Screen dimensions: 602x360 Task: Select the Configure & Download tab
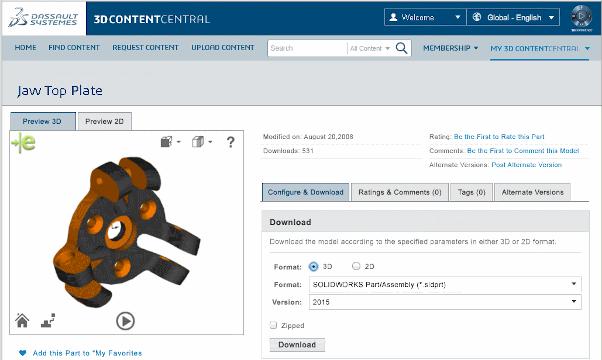(306, 192)
